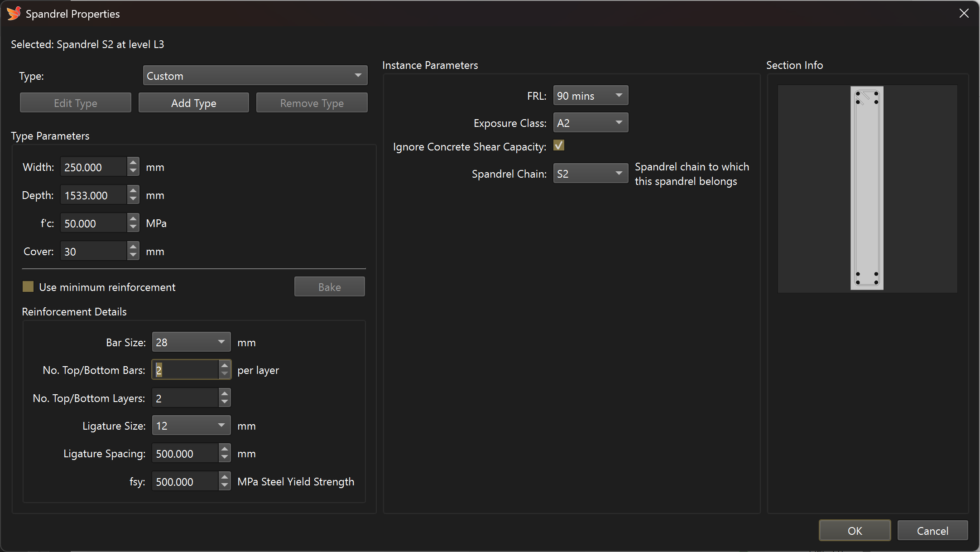Increase f'c value with up arrow

coord(133,218)
